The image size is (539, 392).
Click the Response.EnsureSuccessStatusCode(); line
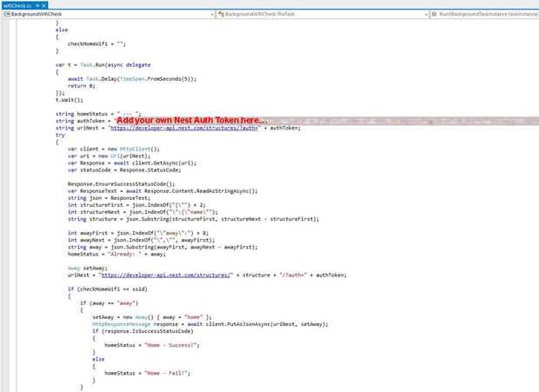point(121,184)
